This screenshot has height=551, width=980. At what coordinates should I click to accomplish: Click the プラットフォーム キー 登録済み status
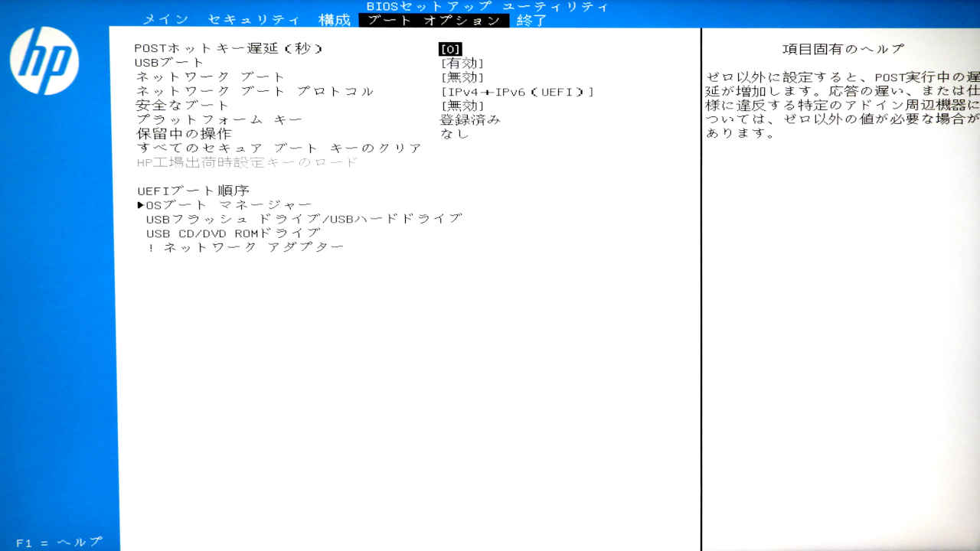(x=470, y=120)
